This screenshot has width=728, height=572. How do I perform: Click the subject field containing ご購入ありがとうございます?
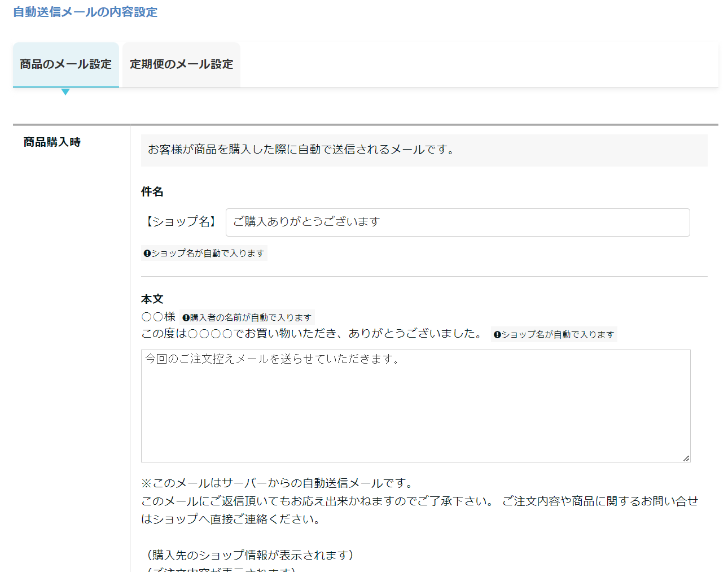tap(457, 222)
